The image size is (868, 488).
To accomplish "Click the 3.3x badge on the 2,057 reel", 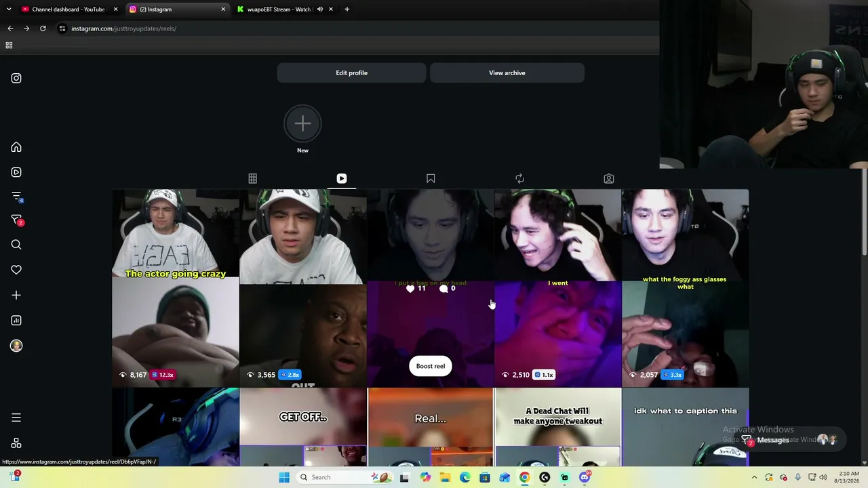I will pyautogui.click(x=671, y=375).
